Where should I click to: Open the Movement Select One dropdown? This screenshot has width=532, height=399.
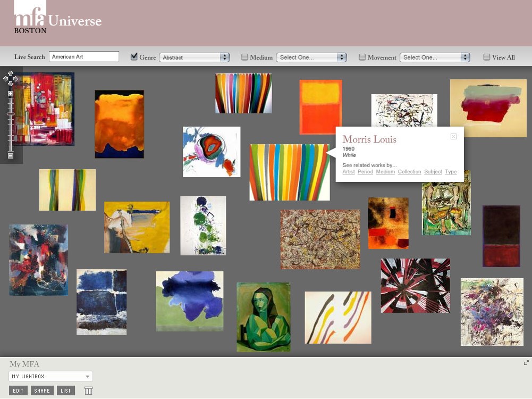(x=435, y=57)
